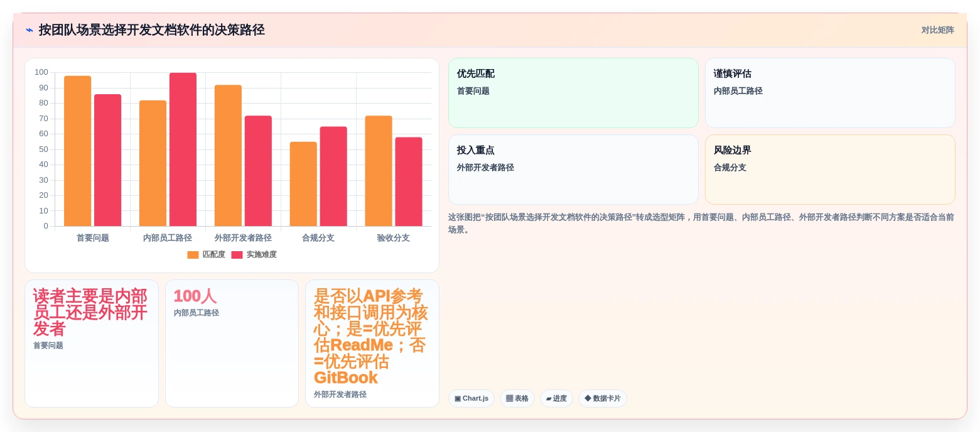Click the 外部开发者路径 x-axis label
This screenshot has width=980, height=432.
pos(243,238)
